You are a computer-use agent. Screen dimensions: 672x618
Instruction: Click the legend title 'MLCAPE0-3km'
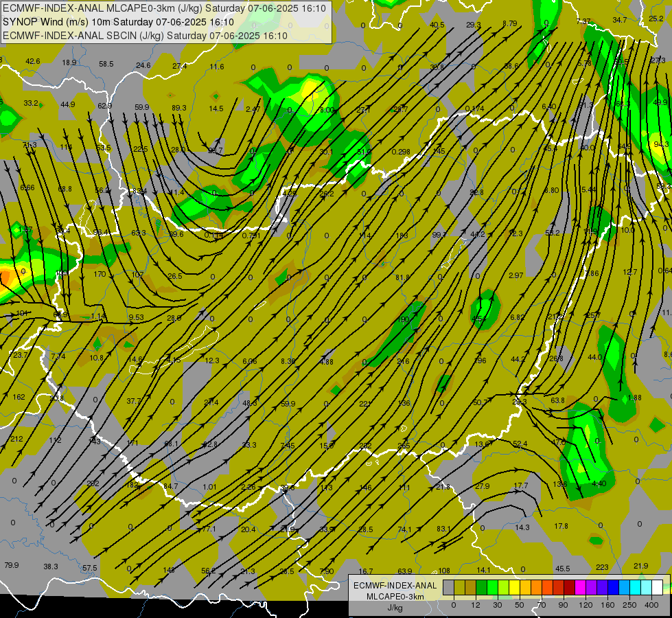pos(395,597)
